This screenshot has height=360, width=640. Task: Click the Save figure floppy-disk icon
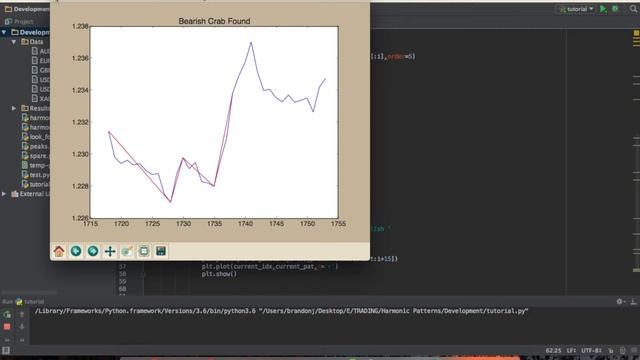coord(161,251)
